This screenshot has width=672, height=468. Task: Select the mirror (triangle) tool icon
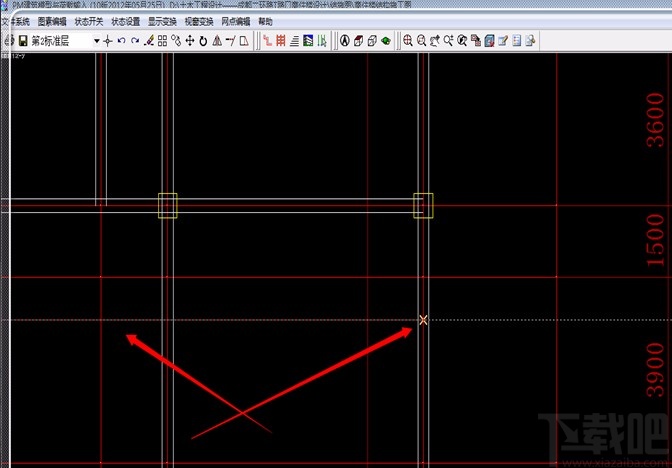click(x=217, y=41)
